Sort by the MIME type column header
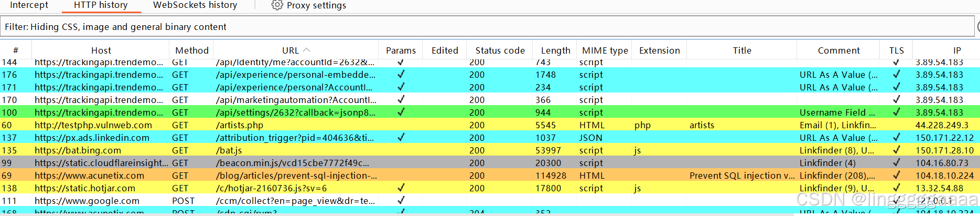Viewport: 980px width, 216px height. 605,50
